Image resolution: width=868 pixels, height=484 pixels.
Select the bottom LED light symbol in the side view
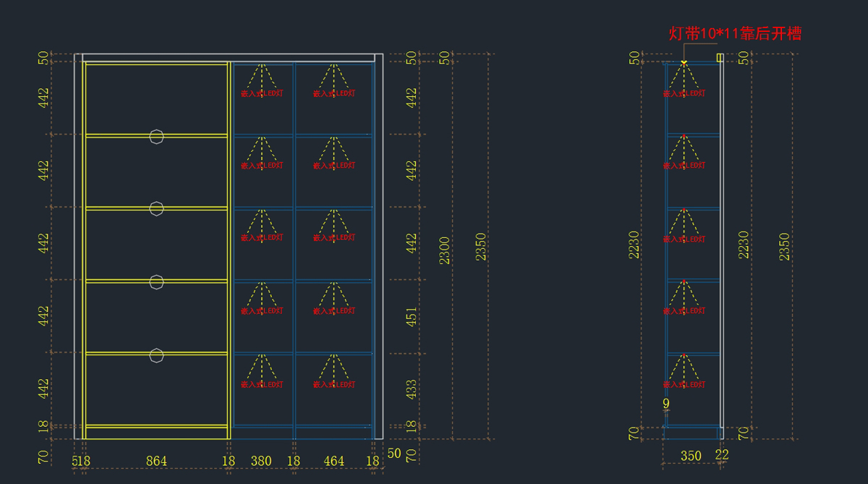684,369
